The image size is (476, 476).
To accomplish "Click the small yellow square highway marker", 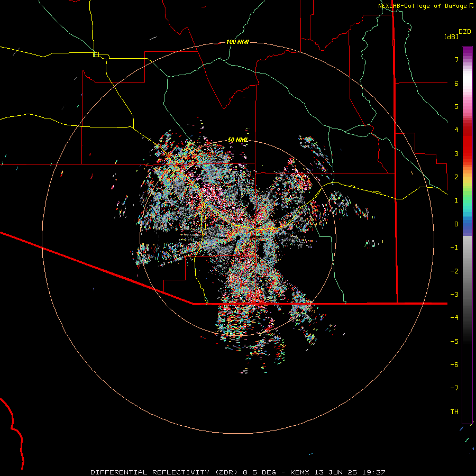I will point(96,54).
